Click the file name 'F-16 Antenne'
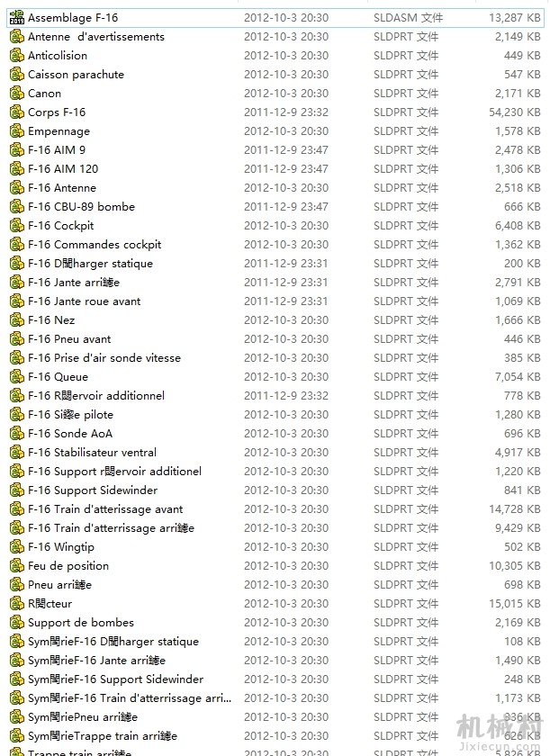The width and height of the screenshot is (550, 756). click(x=62, y=188)
